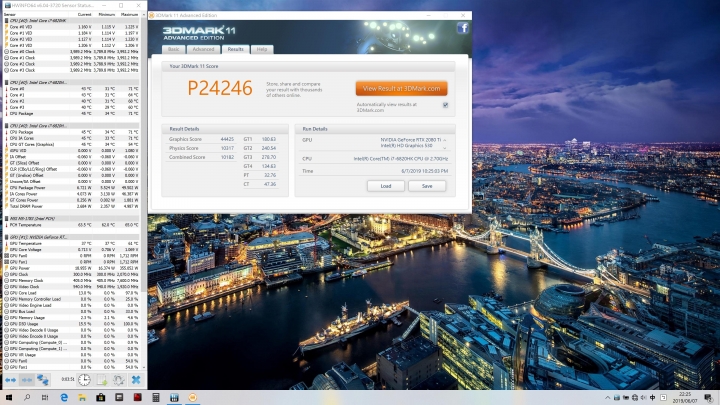Viewport: 720px width, 405px height.
Task: Click the Combined Score row
Action: coord(202,157)
